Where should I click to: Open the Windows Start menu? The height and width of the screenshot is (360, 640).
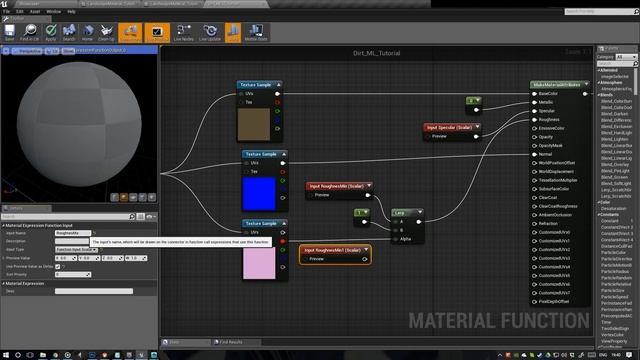(x=6, y=355)
